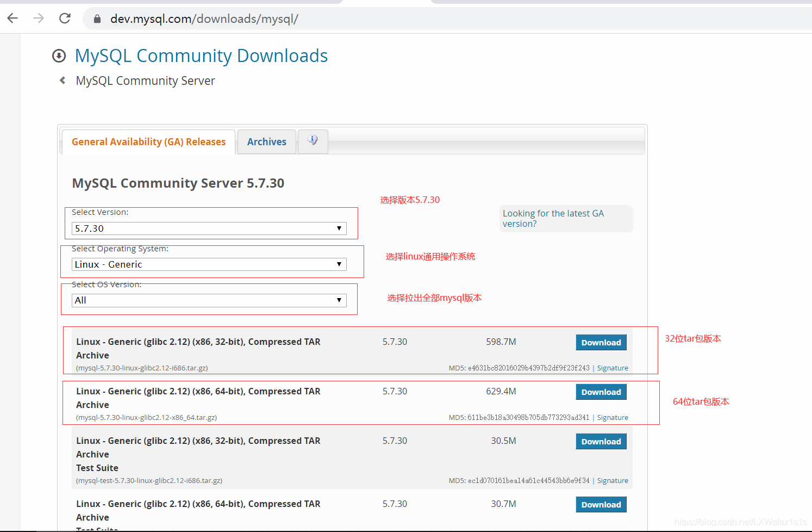Screen dimensions: 812x532
Task: Open the Select Version dropdown 5.7.30
Action: [209, 228]
